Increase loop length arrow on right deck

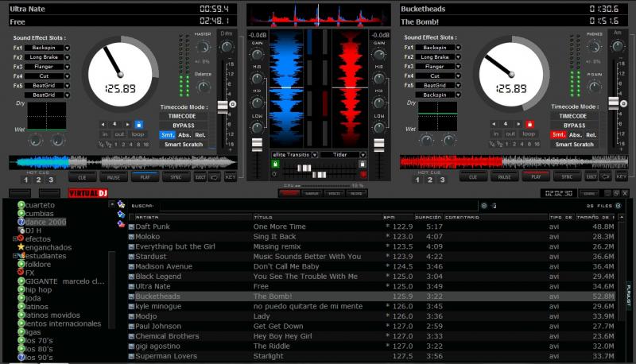point(518,124)
